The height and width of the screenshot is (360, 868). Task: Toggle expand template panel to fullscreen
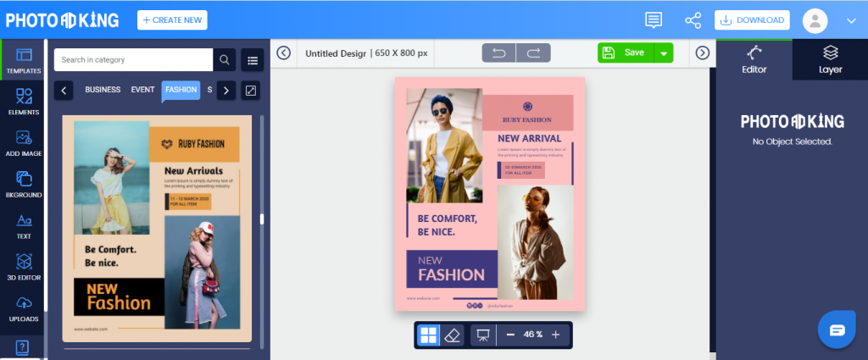pos(251,90)
